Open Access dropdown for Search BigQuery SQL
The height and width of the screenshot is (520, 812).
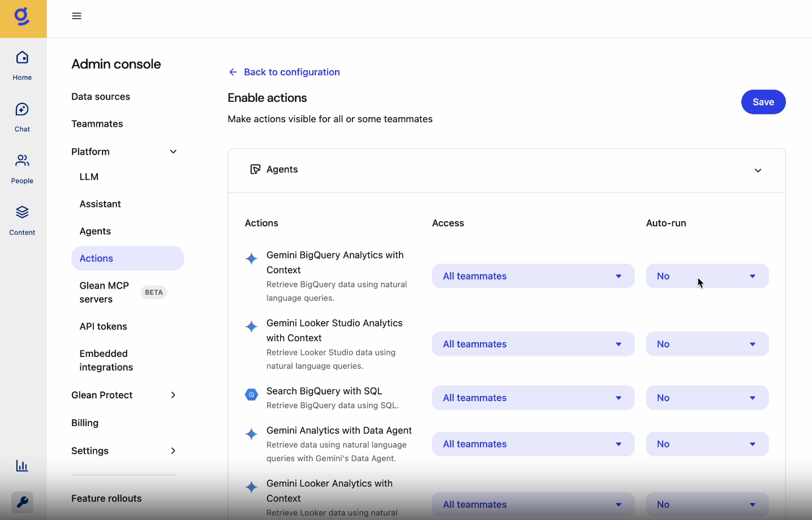coord(533,398)
